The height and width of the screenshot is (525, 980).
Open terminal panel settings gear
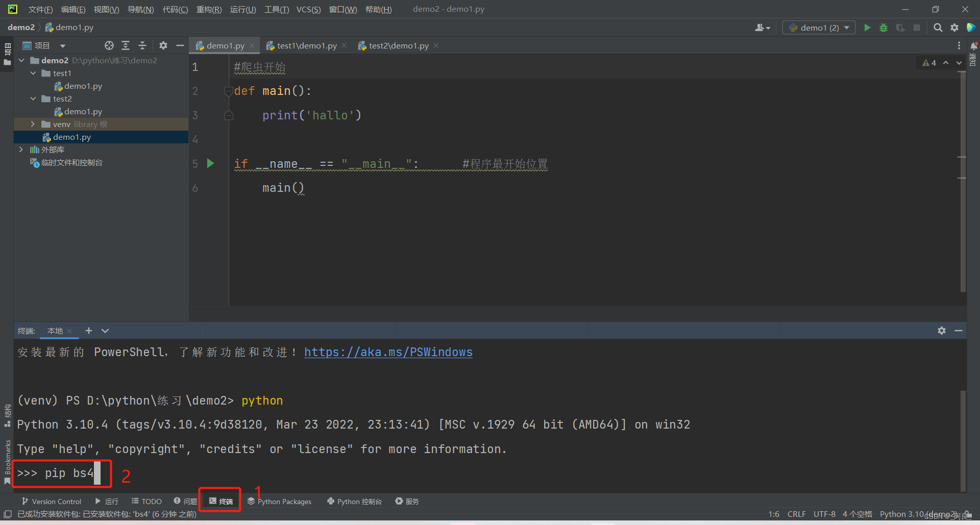click(x=942, y=331)
